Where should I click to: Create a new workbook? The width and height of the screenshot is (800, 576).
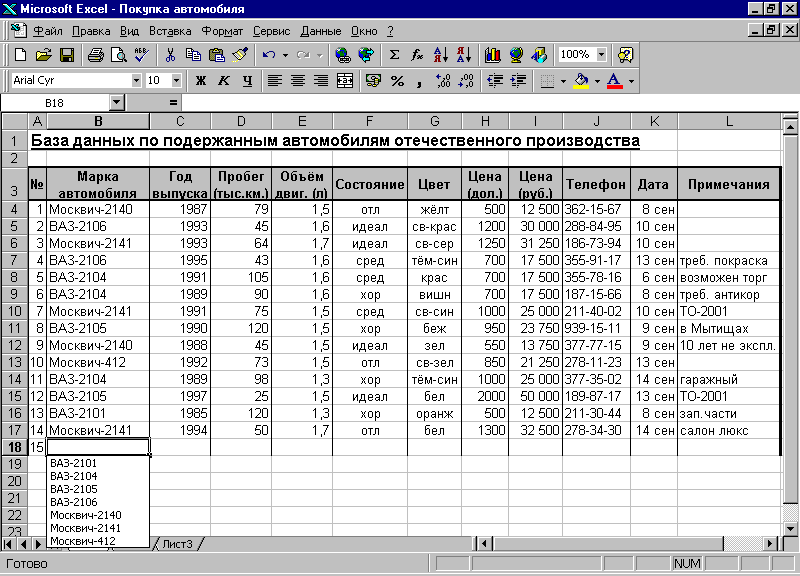[x=20, y=55]
